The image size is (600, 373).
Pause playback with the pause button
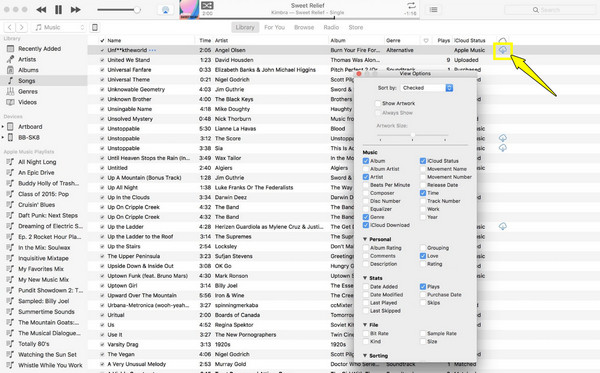pyautogui.click(x=58, y=10)
